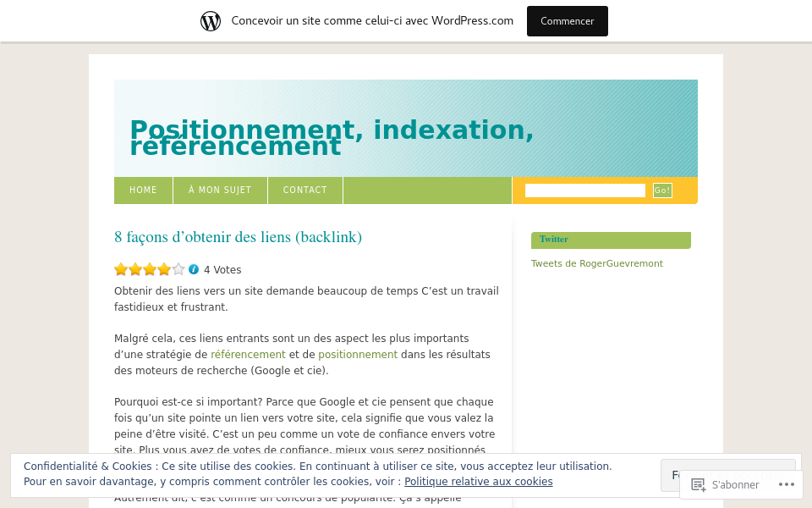Click the fourth rating star
Viewport: 812px width, 508px height.
coord(163,269)
